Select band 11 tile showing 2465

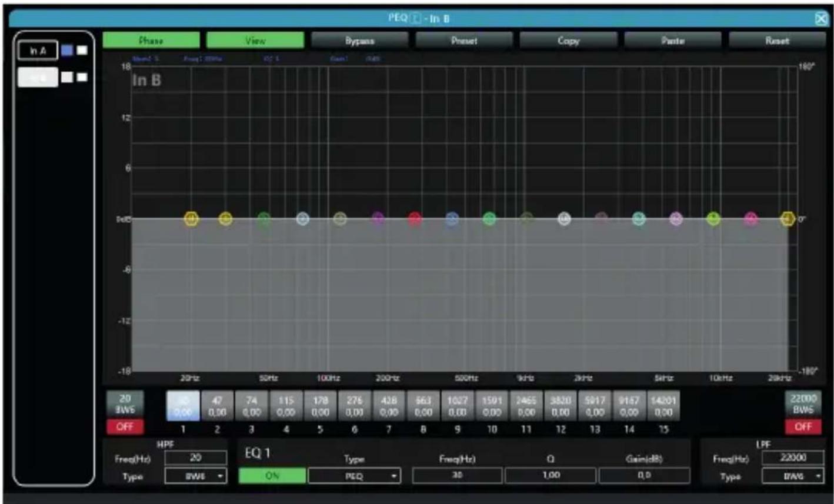point(526,406)
